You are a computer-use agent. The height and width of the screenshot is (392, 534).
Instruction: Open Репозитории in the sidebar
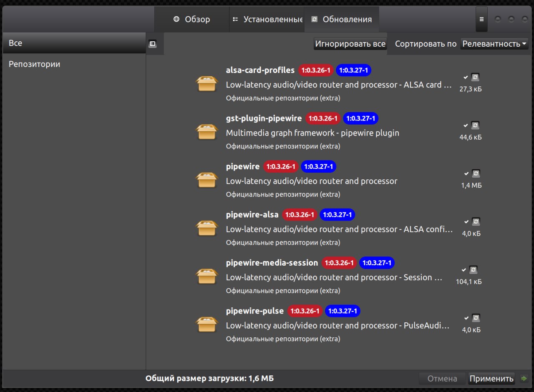click(74, 64)
